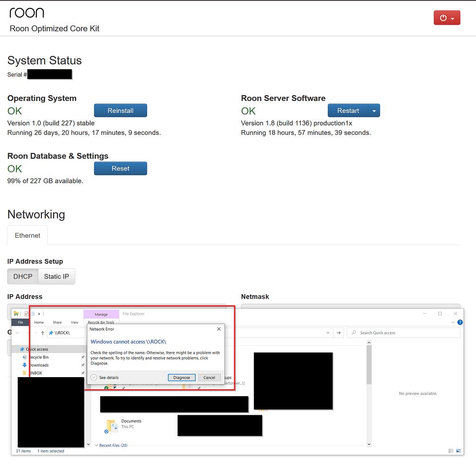Select the Documents folder name
Image resolution: width=476 pixels, height=472 pixels.
click(132, 421)
